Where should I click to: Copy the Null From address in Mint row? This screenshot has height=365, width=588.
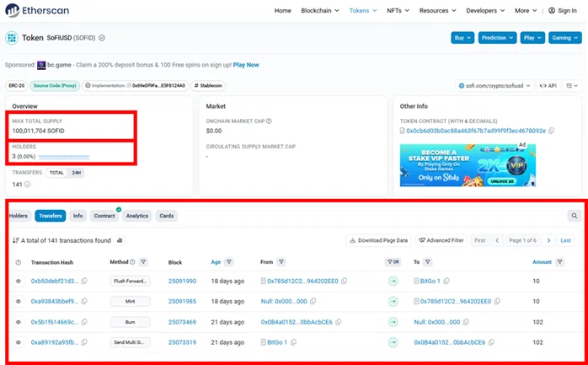[313, 301]
